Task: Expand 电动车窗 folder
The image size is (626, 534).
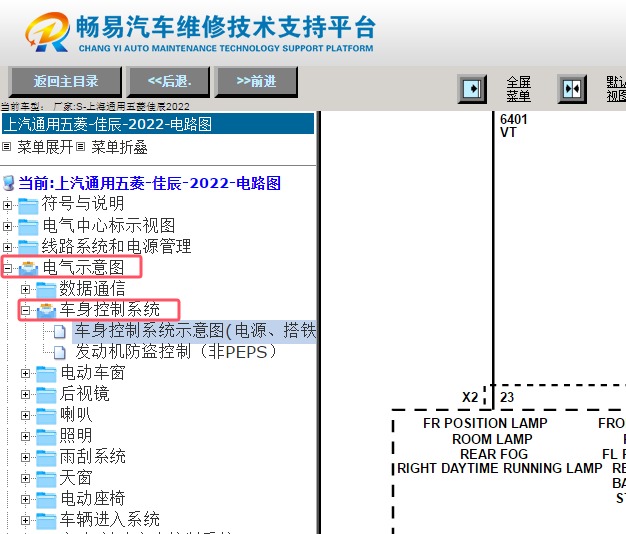Action: (25, 374)
